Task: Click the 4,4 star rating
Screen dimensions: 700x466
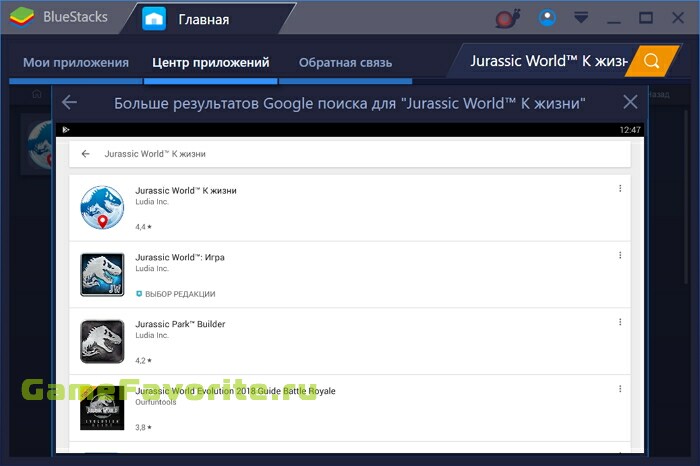Action: (x=143, y=227)
